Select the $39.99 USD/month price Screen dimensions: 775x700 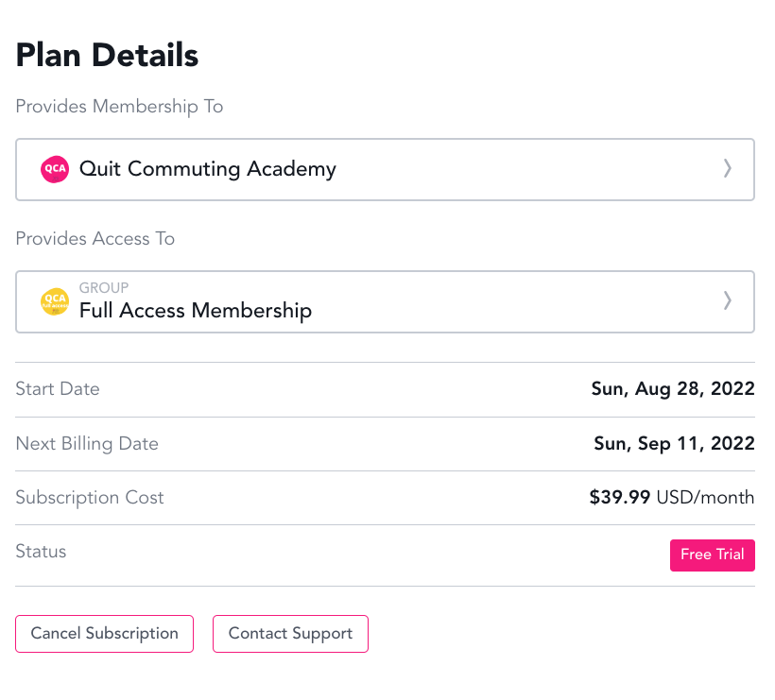671,497
